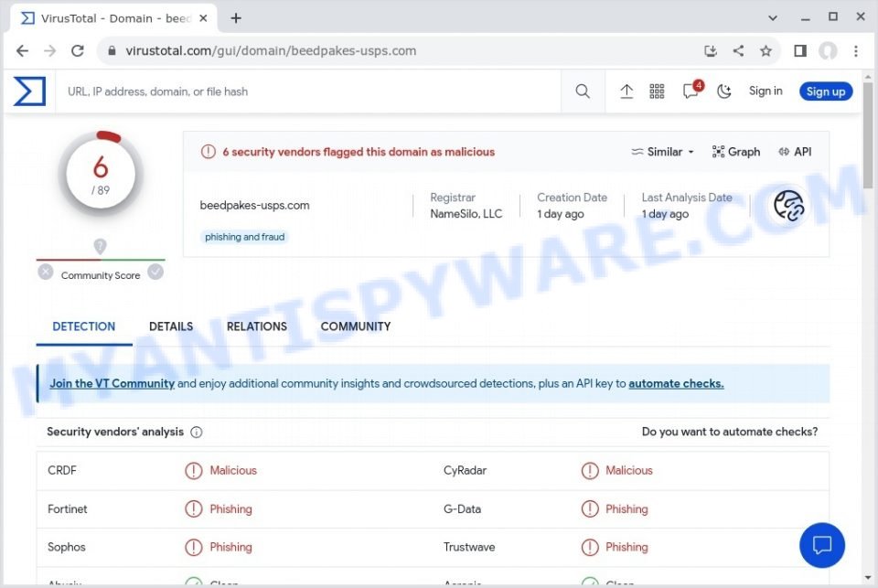This screenshot has height=588, width=878.
Task: Click the automate checks link
Action: [x=676, y=383]
